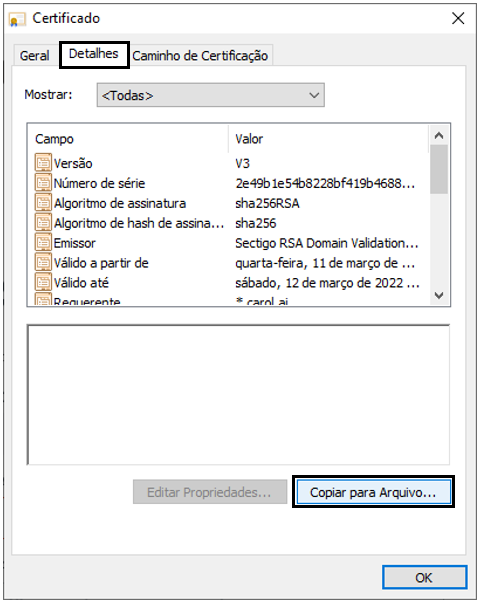The image size is (479, 602).
Task: Click the Algoritmo de assinatura field icon
Action: pos(43,202)
